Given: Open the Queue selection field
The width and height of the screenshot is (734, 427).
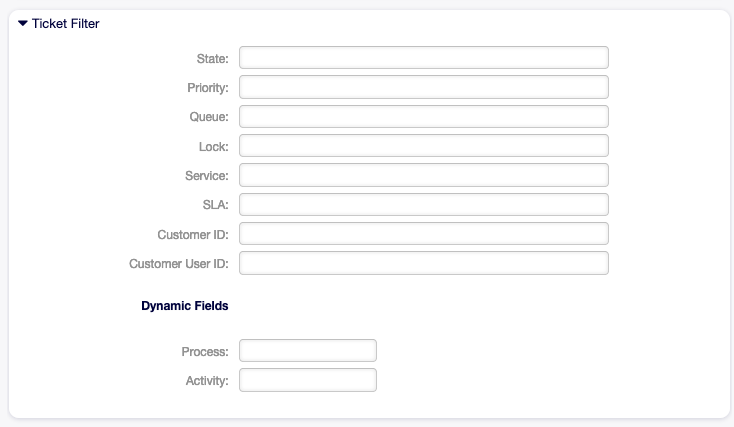Looking at the screenshot, I should (x=424, y=117).
